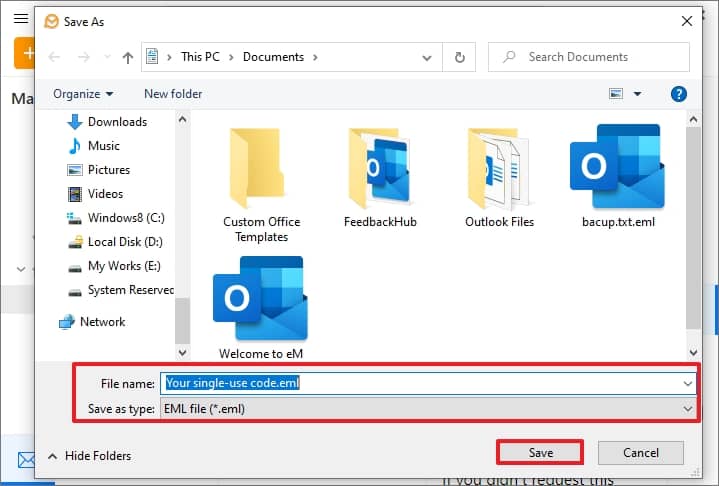
Task: Click the Music note icon
Action: 74,146
